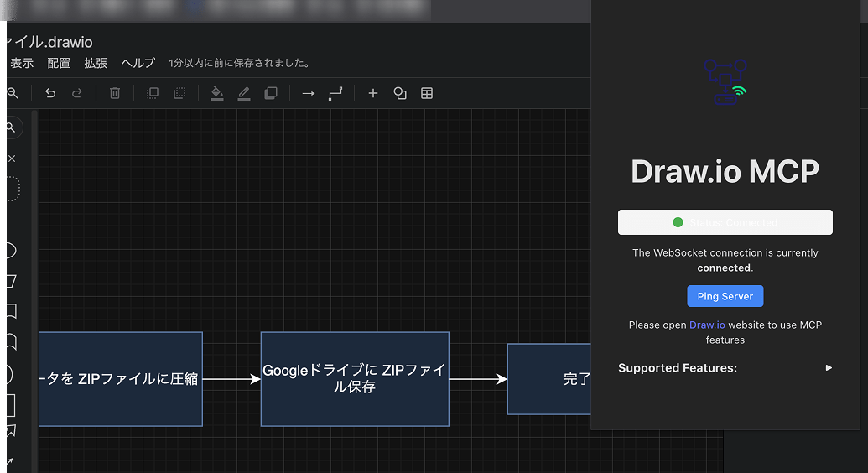The width and height of the screenshot is (868, 473).
Task: Open the line color pencil tool
Action: pos(244,93)
